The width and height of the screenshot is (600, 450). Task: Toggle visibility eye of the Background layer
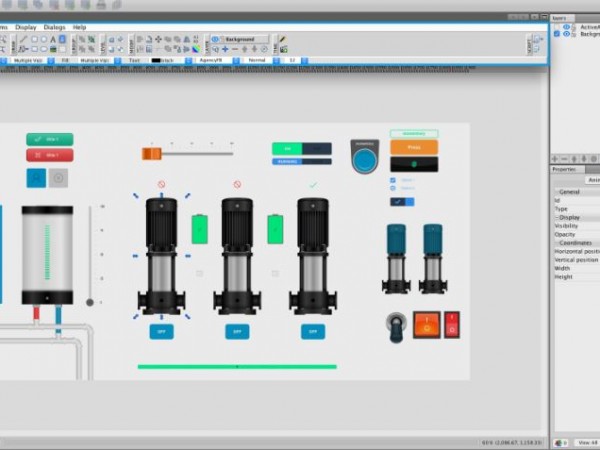566,34
